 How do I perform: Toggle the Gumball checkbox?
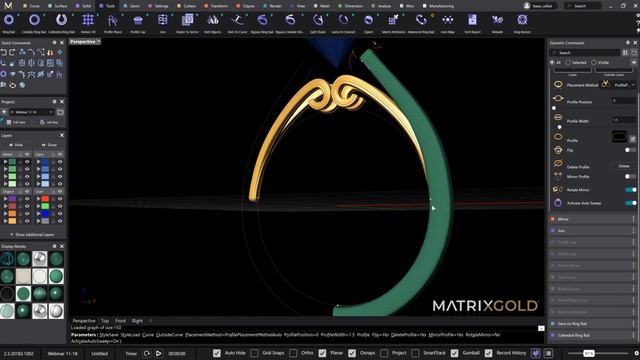pyautogui.click(x=455, y=353)
